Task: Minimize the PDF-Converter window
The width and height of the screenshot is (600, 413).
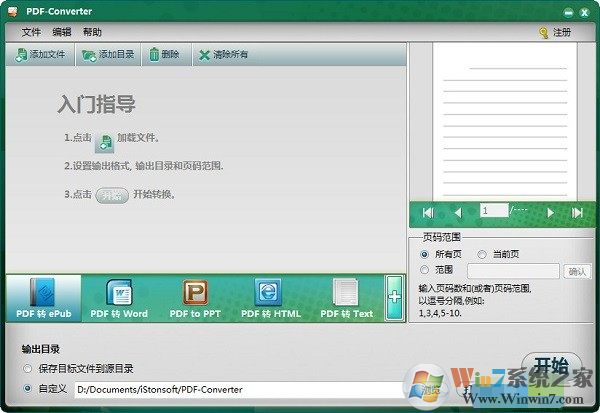Action: tap(568, 13)
